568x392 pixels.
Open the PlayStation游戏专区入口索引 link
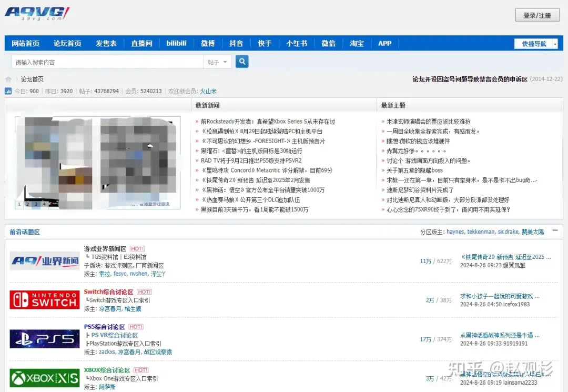(125, 344)
